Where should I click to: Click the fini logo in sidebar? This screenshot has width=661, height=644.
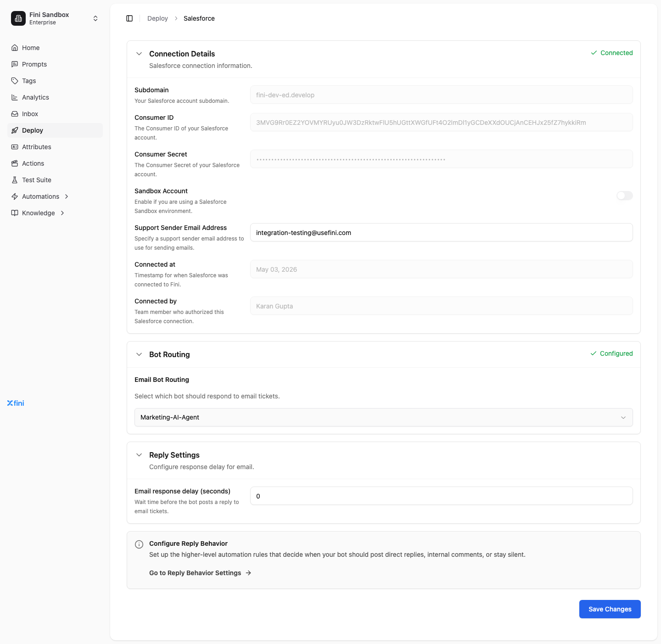pyautogui.click(x=16, y=403)
